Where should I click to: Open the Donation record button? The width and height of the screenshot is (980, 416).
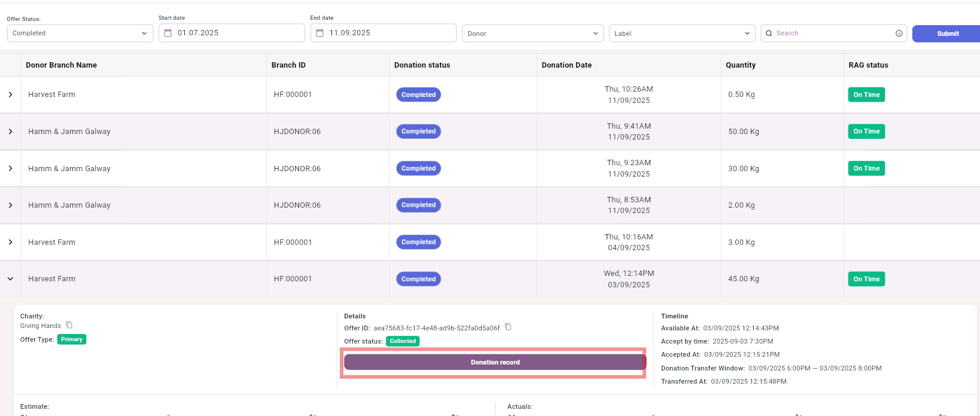(x=494, y=362)
